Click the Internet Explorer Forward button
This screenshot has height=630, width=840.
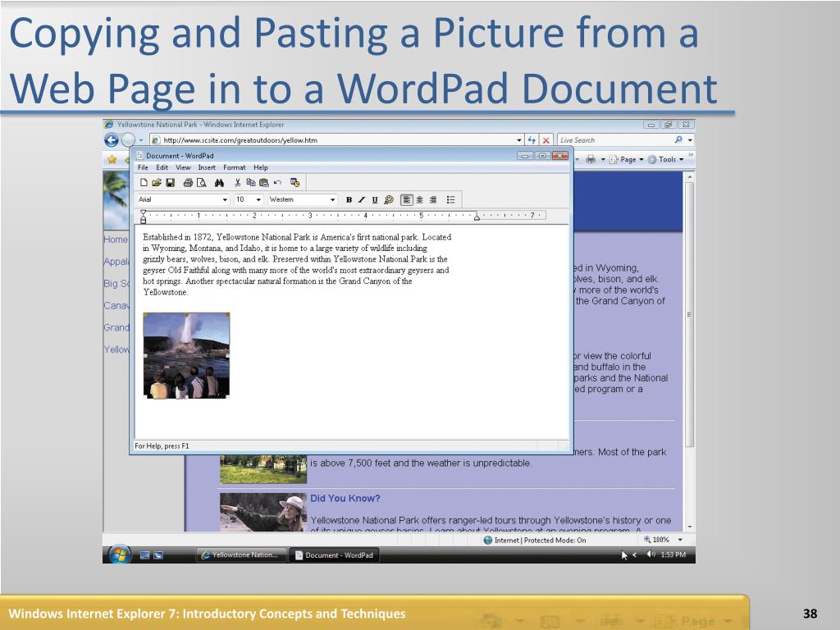tap(127, 139)
